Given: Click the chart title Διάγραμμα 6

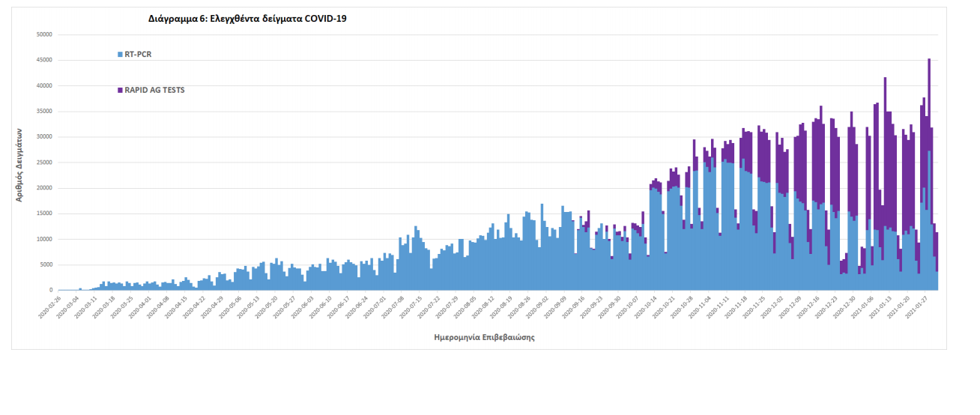Looking at the screenshot, I should coord(247,19).
